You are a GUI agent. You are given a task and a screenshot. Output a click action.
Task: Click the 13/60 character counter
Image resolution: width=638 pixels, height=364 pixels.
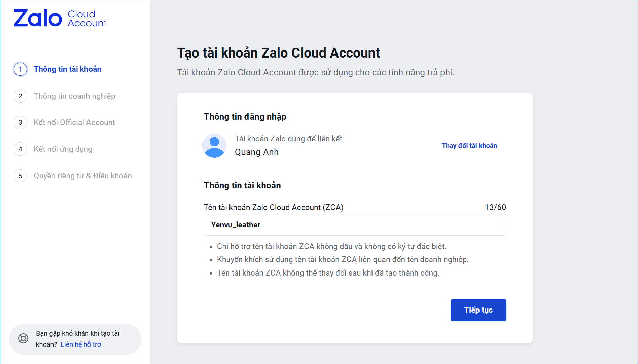coord(495,207)
